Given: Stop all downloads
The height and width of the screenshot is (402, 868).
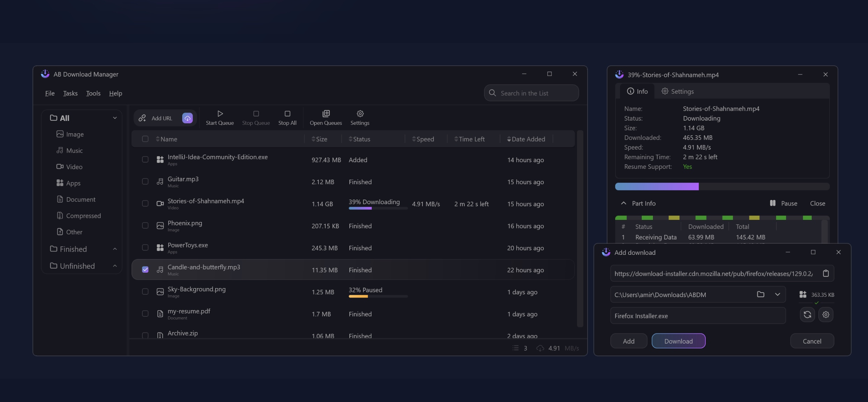Looking at the screenshot, I should click(x=287, y=118).
